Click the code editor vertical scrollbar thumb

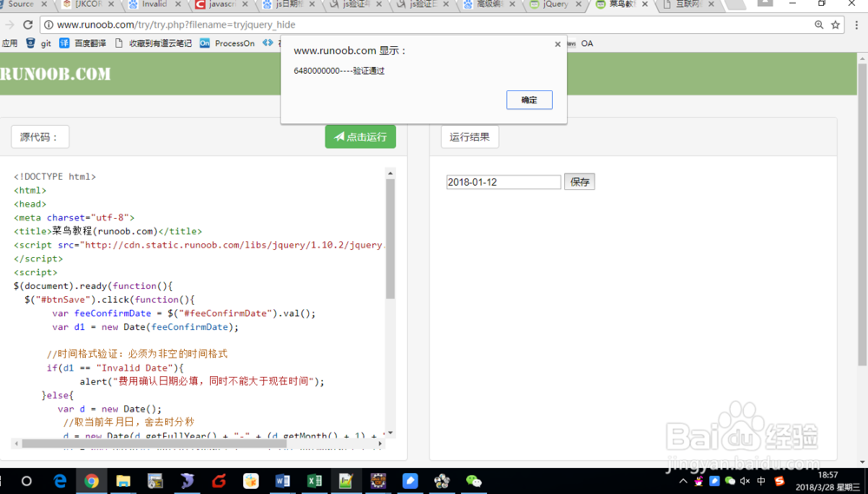391,240
